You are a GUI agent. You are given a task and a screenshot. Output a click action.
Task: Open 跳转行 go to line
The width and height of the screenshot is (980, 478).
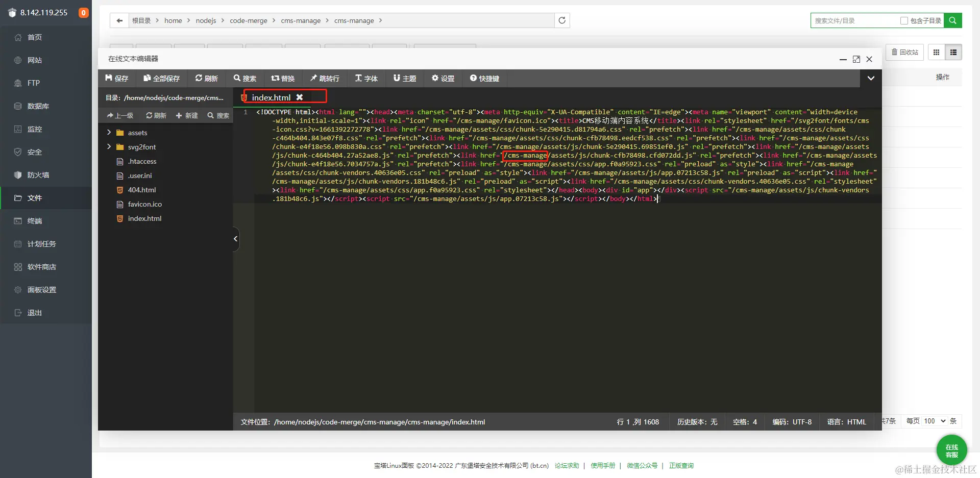tap(325, 78)
